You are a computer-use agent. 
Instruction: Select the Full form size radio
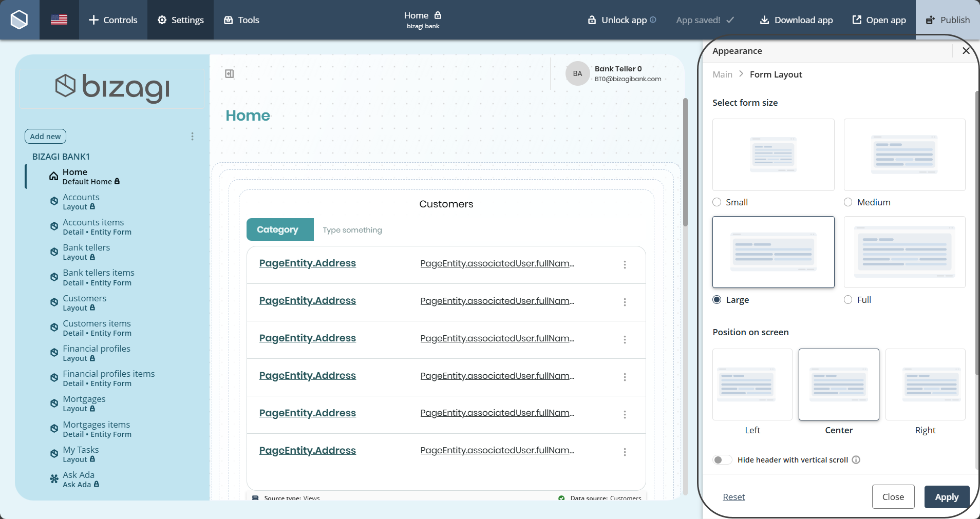848,300
